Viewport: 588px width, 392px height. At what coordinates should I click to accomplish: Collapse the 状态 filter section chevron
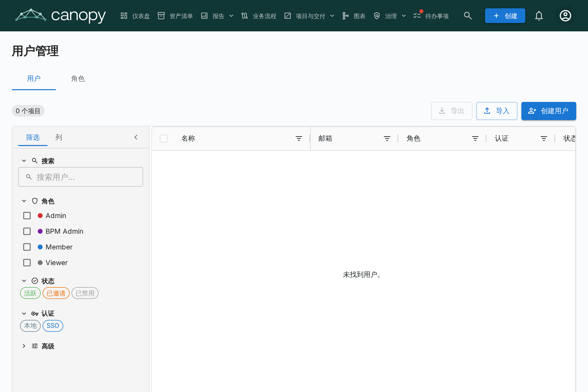tap(24, 281)
